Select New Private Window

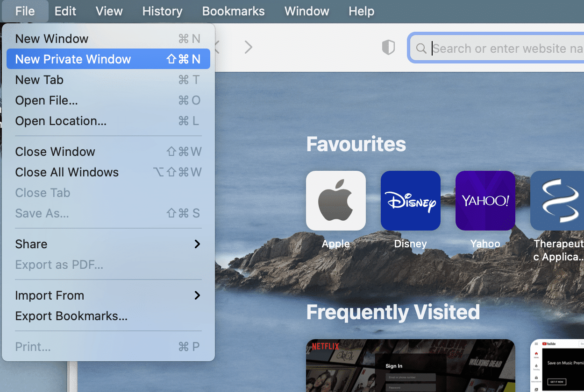click(108, 59)
